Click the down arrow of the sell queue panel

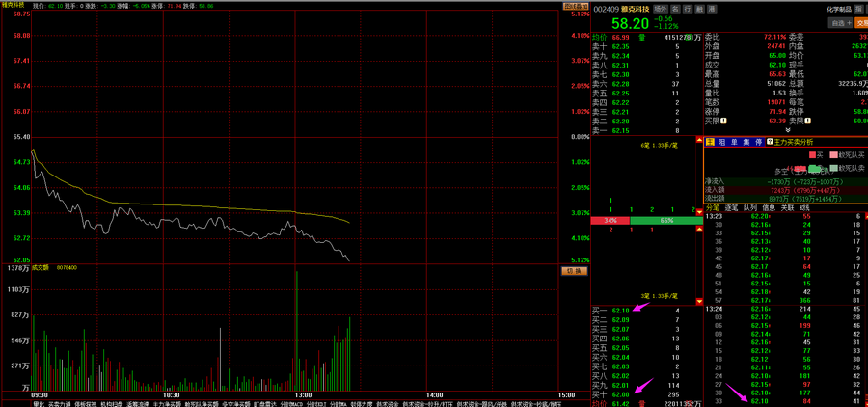point(699,212)
